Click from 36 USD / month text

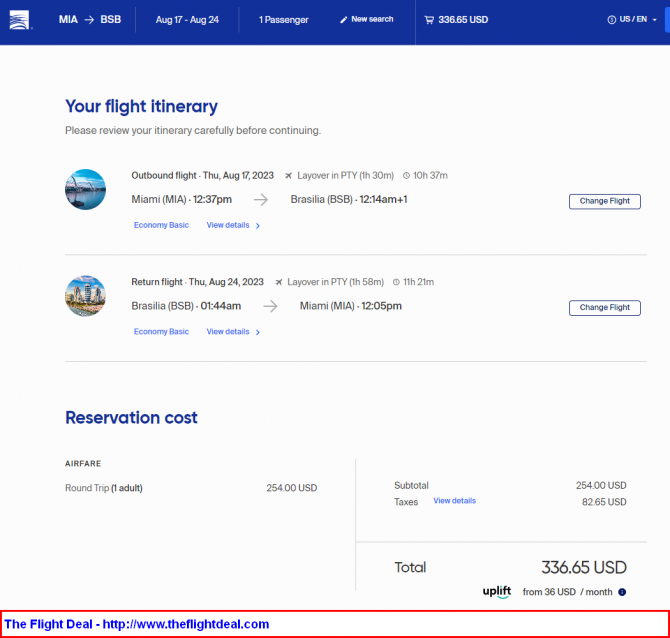click(567, 592)
